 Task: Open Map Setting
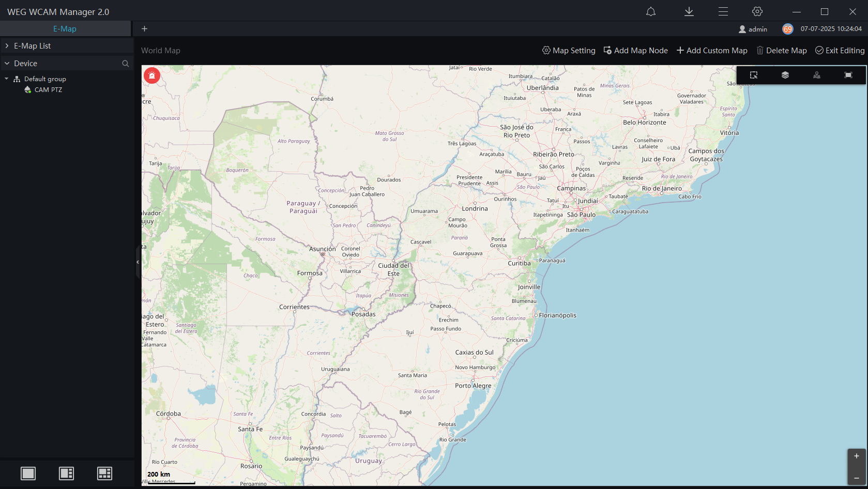[569, 51]
